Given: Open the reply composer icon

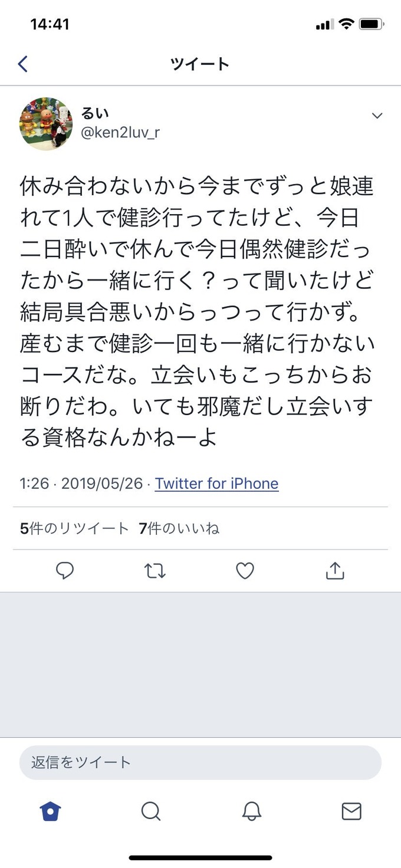Looking at the screenshot, I should [x=65, y=570].
